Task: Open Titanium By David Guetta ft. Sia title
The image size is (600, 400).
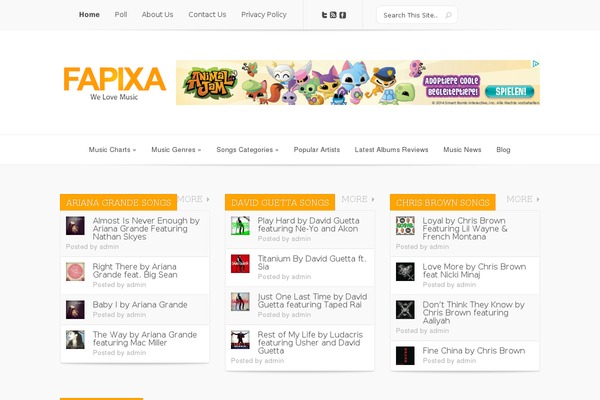Action: (312, 263)
